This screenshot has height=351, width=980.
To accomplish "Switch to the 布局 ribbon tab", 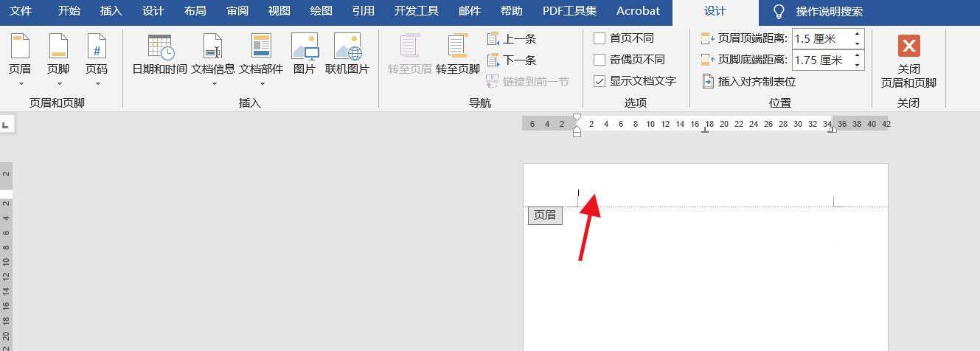I will [195, 11].
